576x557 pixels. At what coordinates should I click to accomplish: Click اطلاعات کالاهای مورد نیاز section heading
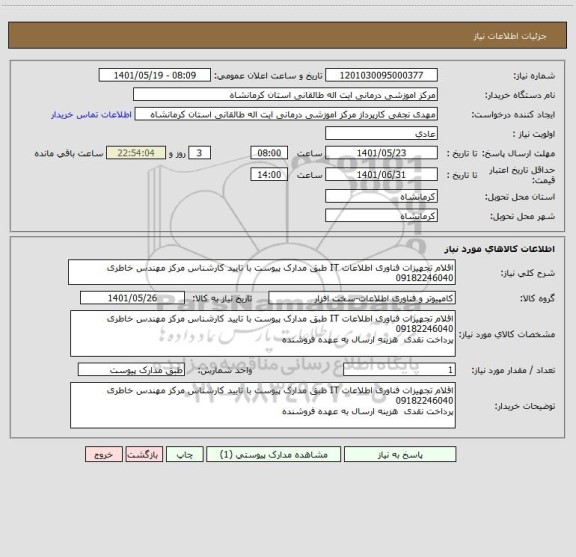(x=500, y=249)
